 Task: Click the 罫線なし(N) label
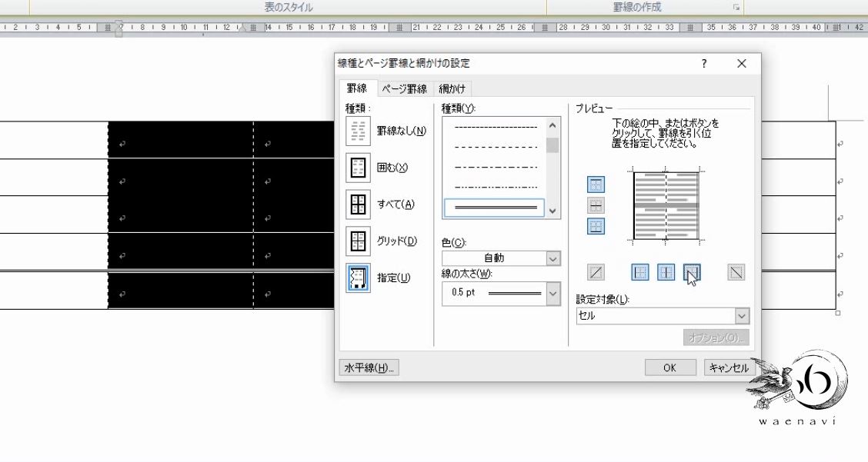point(402,131)
